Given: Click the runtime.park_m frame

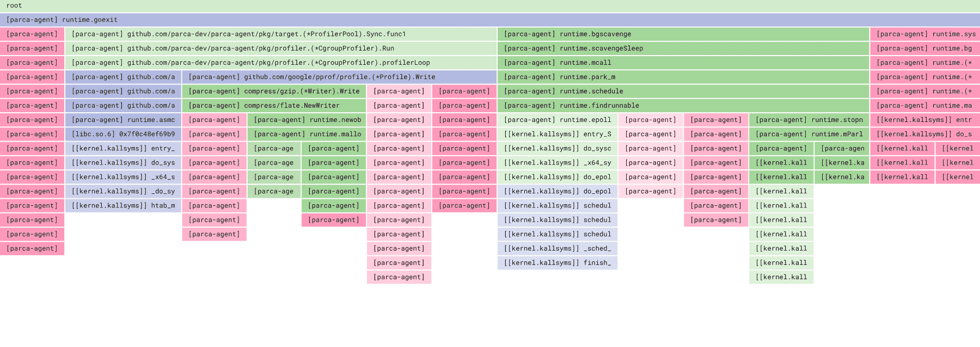Looking at the screenshot, I should [x=683, y=77].
